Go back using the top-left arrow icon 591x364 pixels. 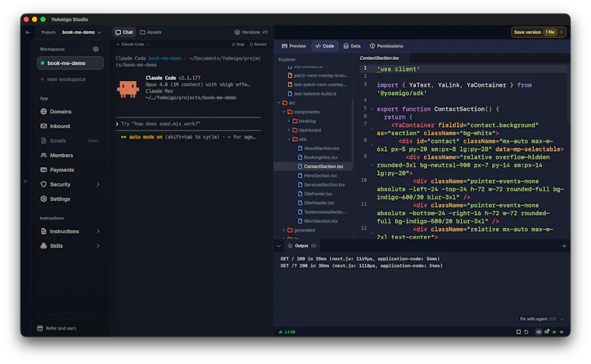[x=28, y=33]
